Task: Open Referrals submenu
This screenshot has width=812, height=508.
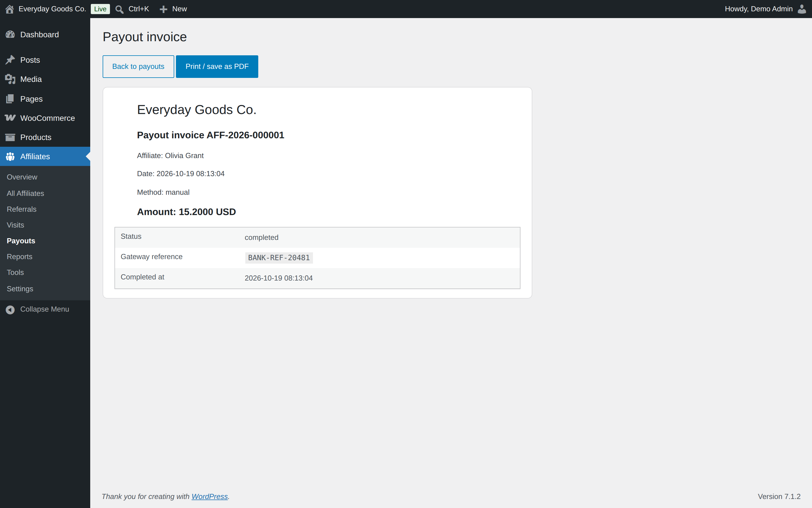Action: (21, 209)
